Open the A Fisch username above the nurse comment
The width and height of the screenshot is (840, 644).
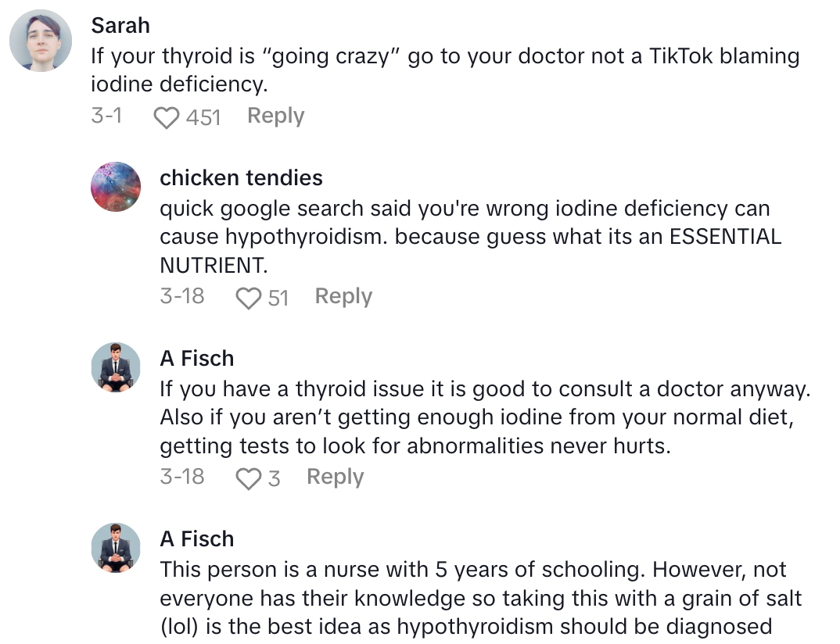coord(197,539)
